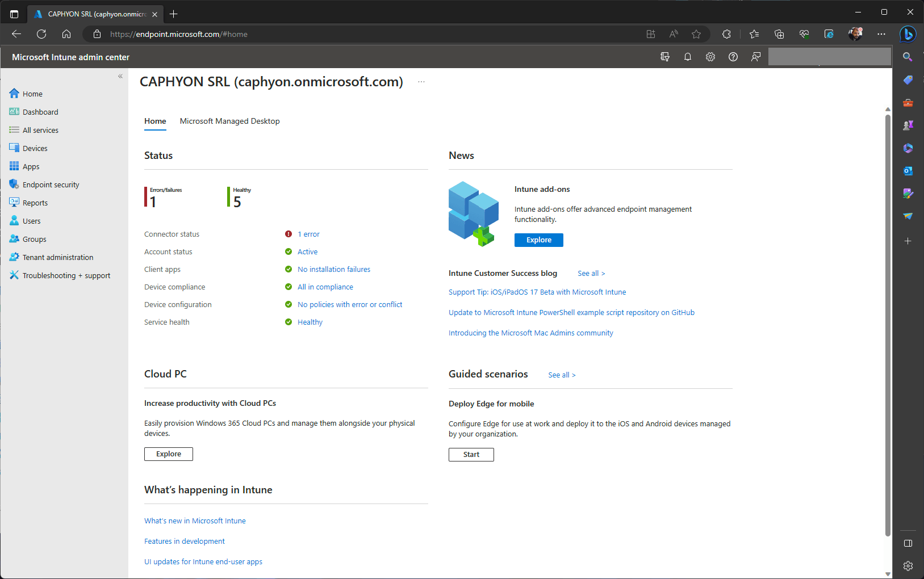Click the signed-in account box in the header
Screen dimensions: 924x579
pyautogui.click(x=829, y=57)
